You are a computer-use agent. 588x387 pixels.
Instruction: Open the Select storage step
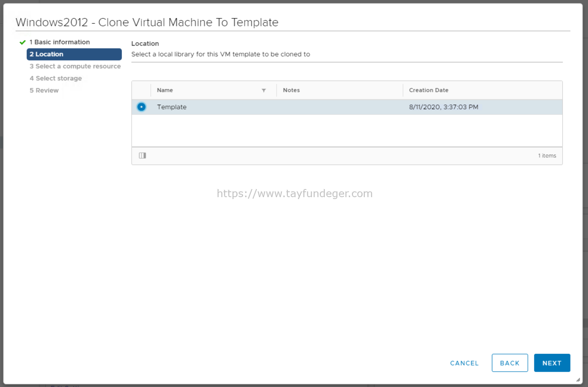56,78
